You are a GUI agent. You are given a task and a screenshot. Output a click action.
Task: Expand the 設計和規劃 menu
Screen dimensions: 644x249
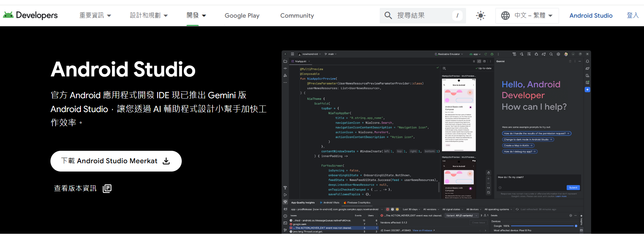pos(149,16)
